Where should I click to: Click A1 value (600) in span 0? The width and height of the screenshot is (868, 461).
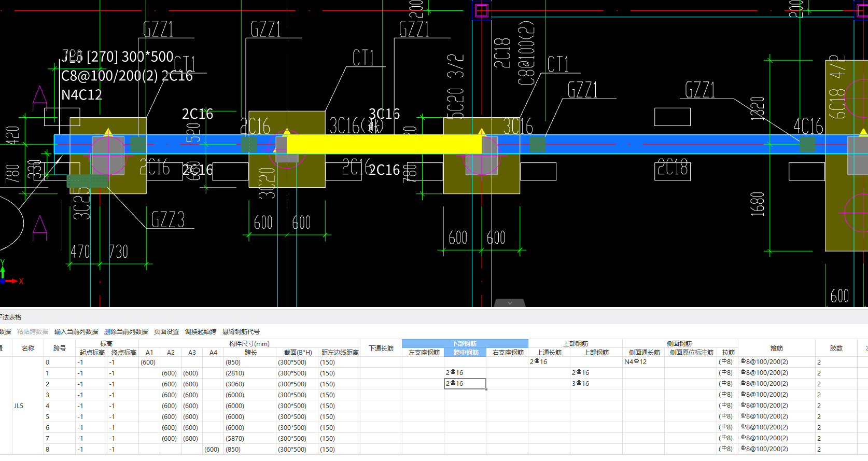pos(149,362)
